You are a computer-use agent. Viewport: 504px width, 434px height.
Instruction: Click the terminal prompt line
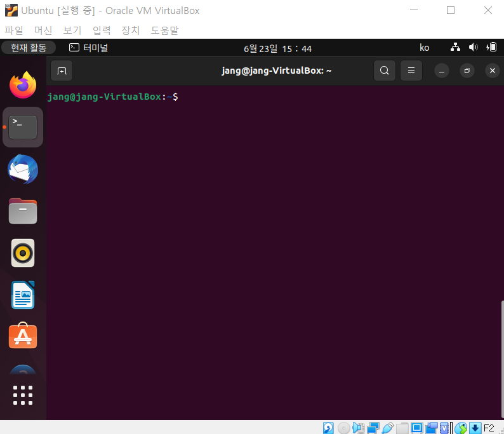[x=112, y=97]
